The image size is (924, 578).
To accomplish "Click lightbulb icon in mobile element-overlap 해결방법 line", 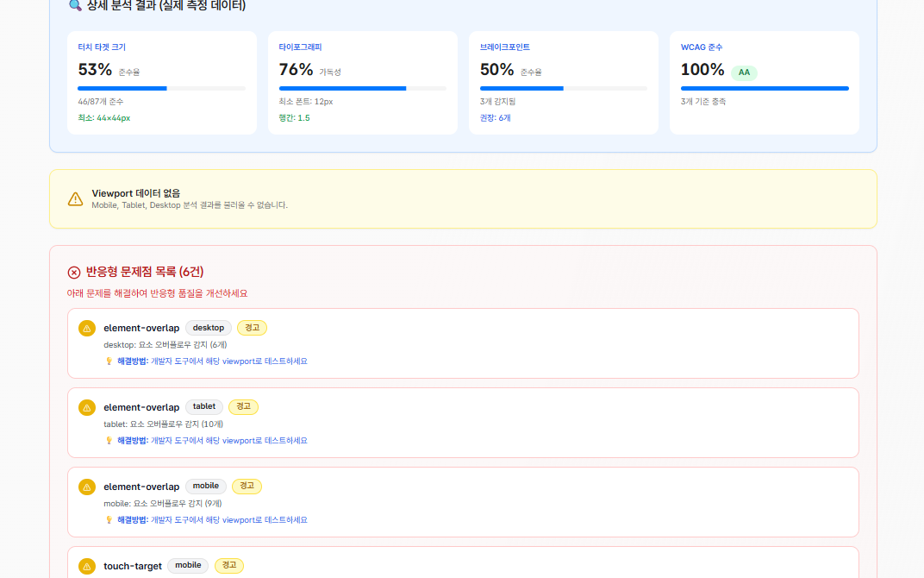I will 109,519.
